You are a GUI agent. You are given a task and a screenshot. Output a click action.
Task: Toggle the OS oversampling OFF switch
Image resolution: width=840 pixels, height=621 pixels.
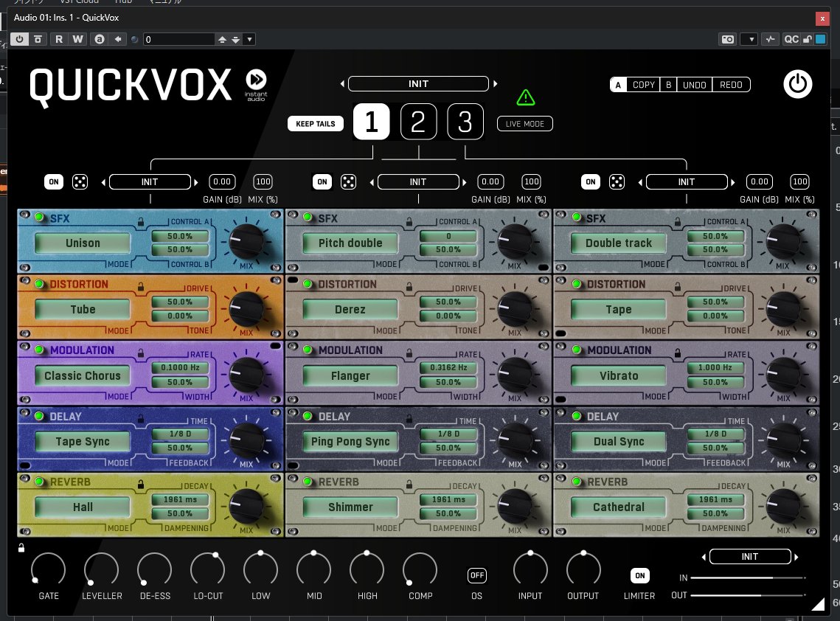point(476,575)
